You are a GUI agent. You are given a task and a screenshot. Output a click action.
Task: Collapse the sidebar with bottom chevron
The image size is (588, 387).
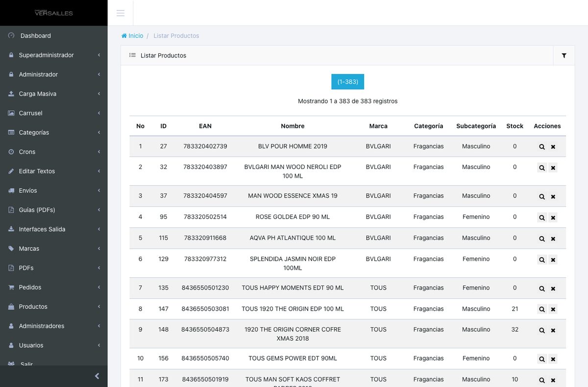[x=97, y=376]
